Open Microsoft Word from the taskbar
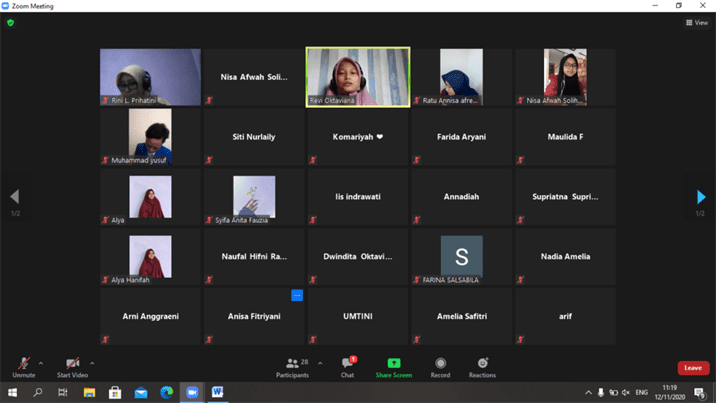 [217, 393]
